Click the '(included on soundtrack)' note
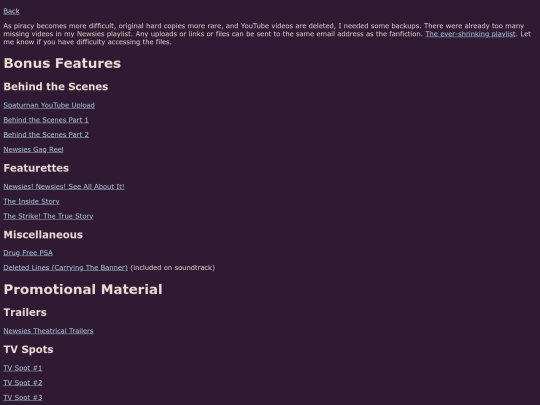Viewport: 540px width, 405px height. coord(173,268)
